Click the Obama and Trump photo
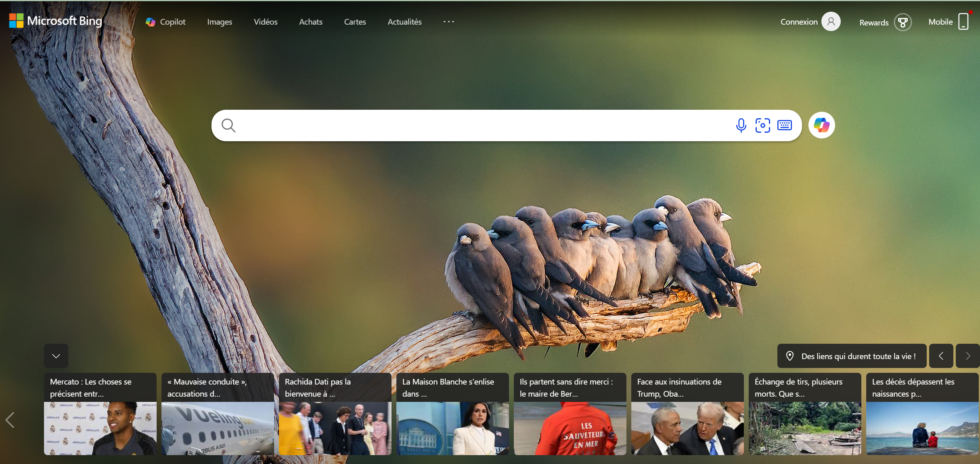The width and height of the screenshot is (980, 464). pyautogui.click(x=687, y=428)
